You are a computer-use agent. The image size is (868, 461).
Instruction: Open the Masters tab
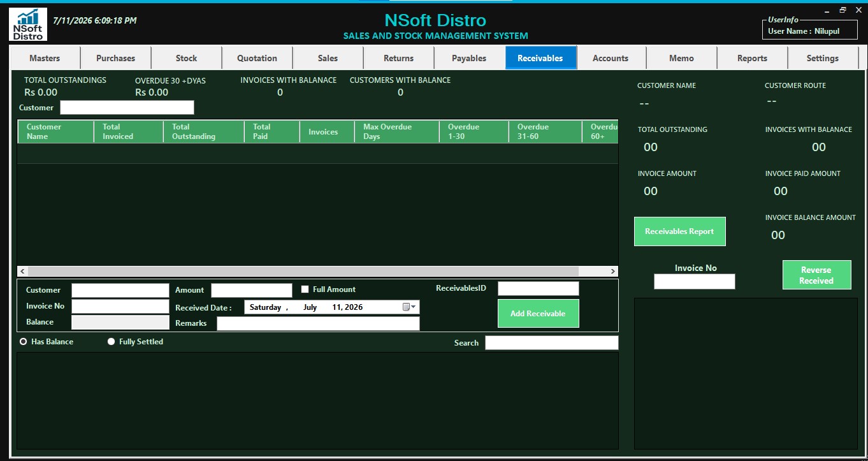45,58
